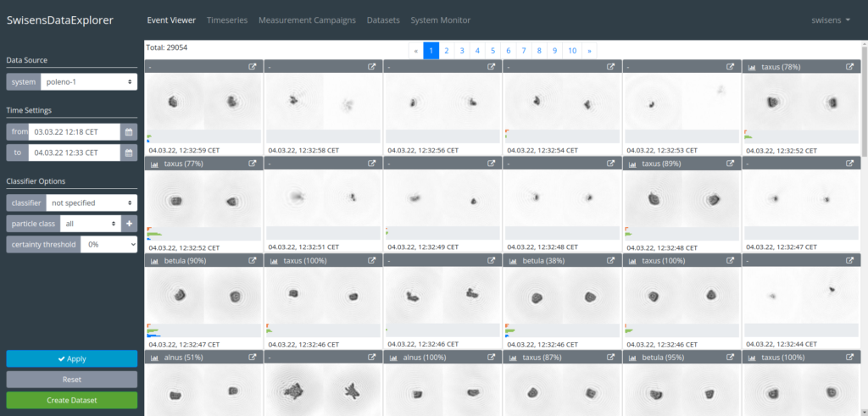Click the Create Dataset button
Screen dimensions: 868x416
point(71,400)
